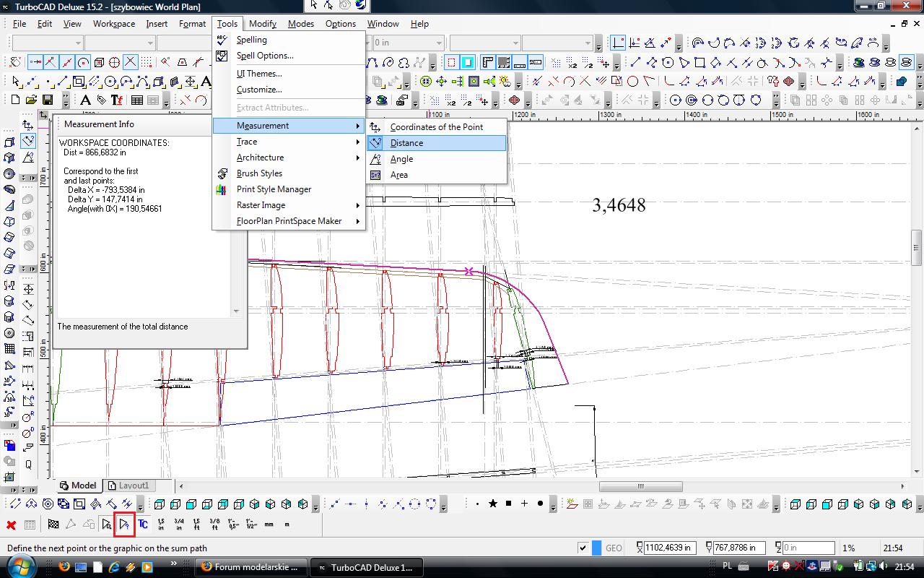Toggle the checkbox beside GEO in status bar

click(583, 548)
